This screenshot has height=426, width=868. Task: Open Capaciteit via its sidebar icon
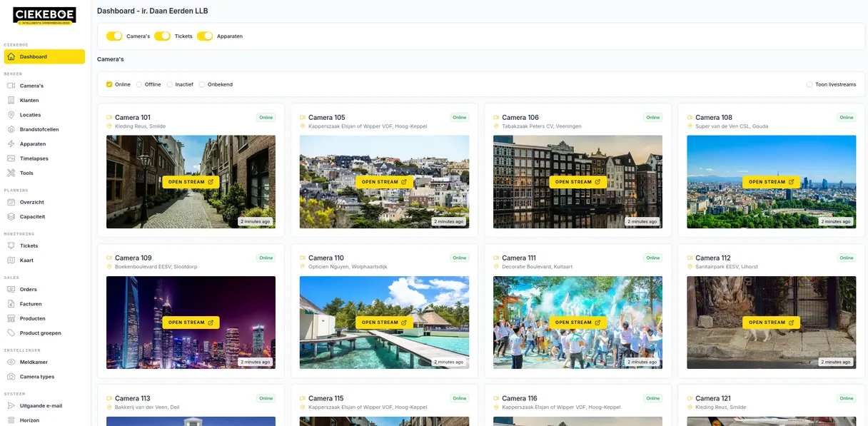point(11,217)
